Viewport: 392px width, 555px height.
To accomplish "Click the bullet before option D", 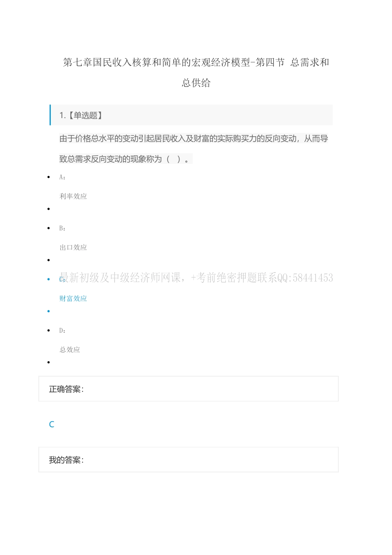I will click(49, 331).
